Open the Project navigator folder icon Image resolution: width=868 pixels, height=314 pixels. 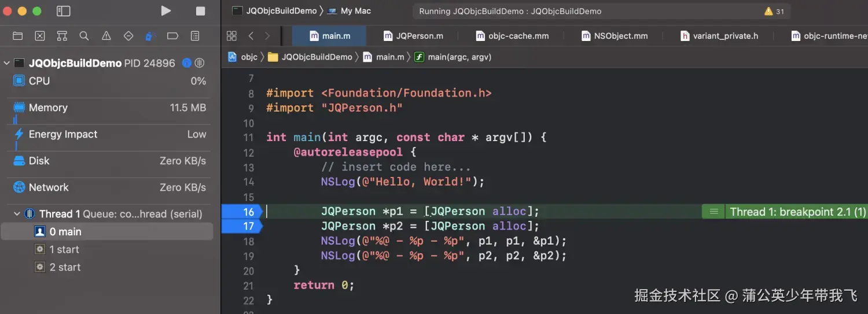coord(18,36)
